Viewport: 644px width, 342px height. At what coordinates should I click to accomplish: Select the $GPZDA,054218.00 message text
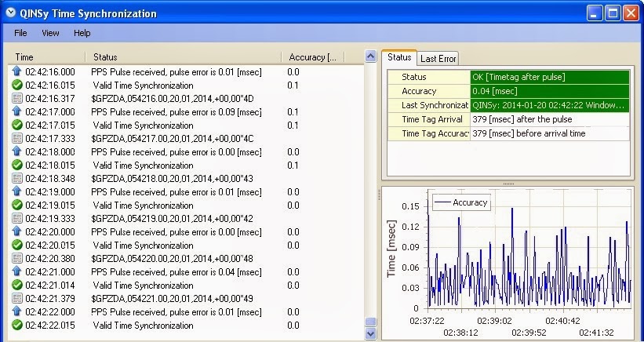click(172, 179)
